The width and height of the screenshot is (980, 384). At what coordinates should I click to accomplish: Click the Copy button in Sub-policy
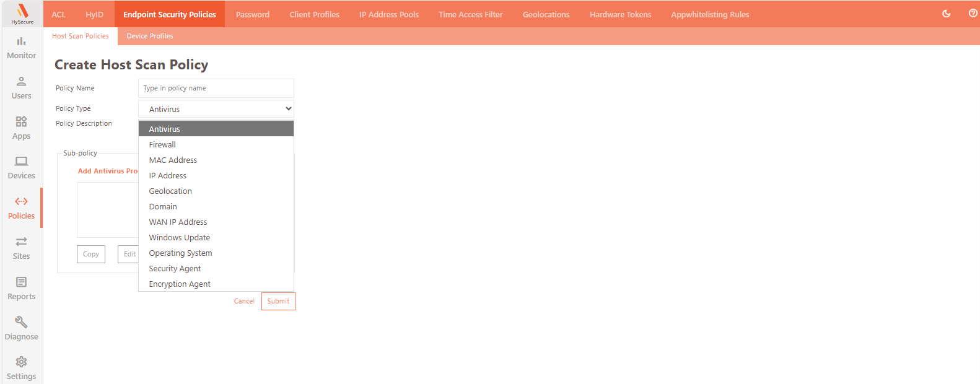91,254
